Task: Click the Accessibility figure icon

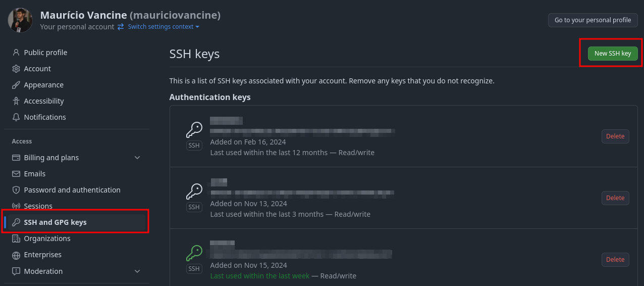Action: tap(16, 101)
